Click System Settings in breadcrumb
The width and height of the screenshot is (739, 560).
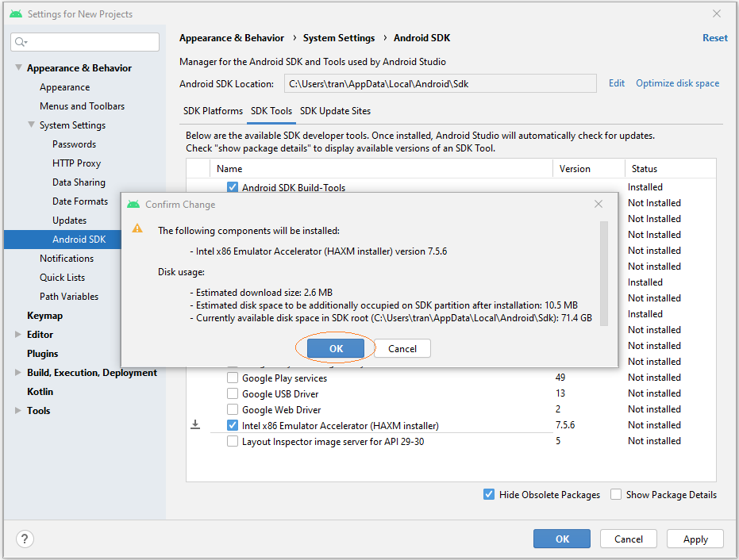pyautogui.click(x=339, y=38)
